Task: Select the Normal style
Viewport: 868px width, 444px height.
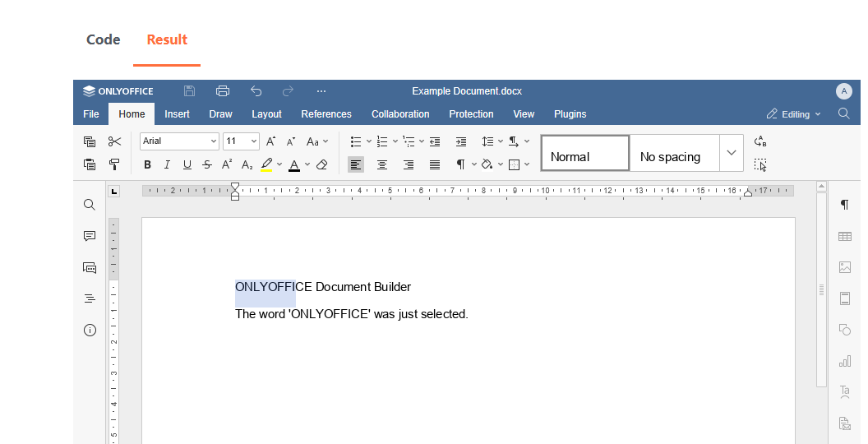Action: 585,153
